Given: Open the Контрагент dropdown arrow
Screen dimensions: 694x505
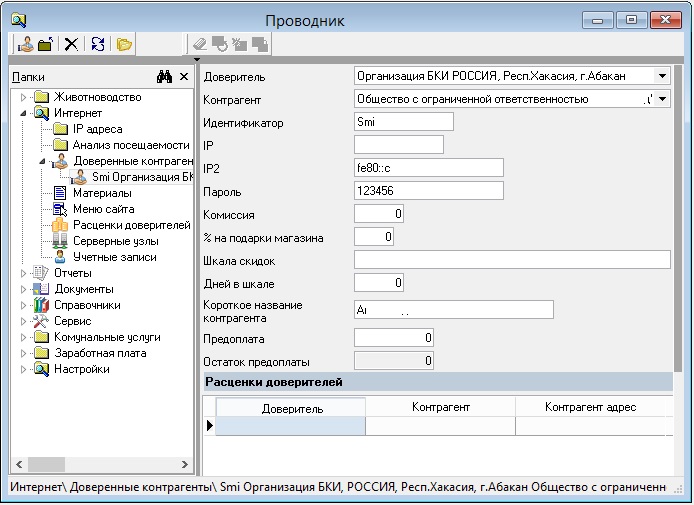Looking at the screenshot, I should coord(662,99).
